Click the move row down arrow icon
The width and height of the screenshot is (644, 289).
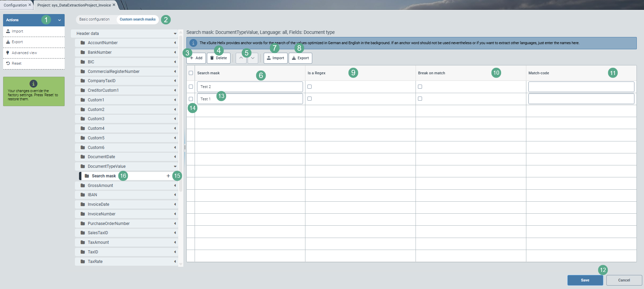(253, 58)
